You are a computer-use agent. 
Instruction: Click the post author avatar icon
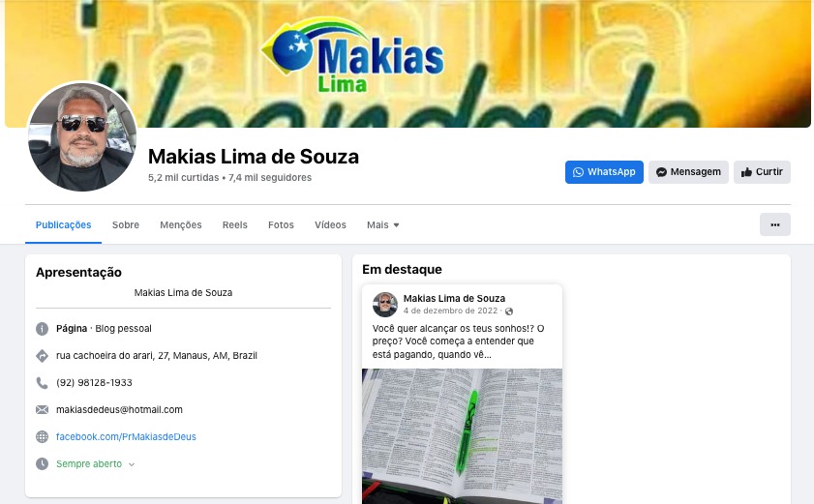coord(384,305)
